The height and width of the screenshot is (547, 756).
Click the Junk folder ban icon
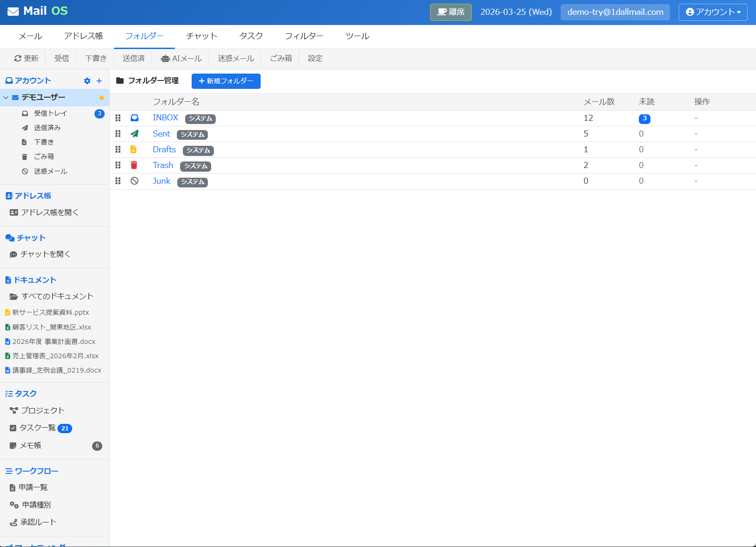pyautogui.click(x=134, y=181)
